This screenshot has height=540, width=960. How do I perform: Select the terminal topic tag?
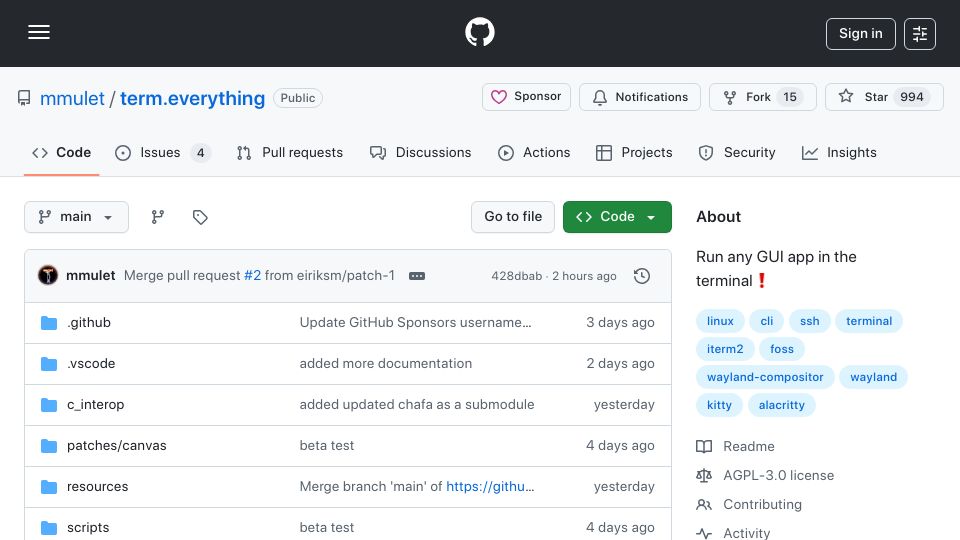point(869,321)
